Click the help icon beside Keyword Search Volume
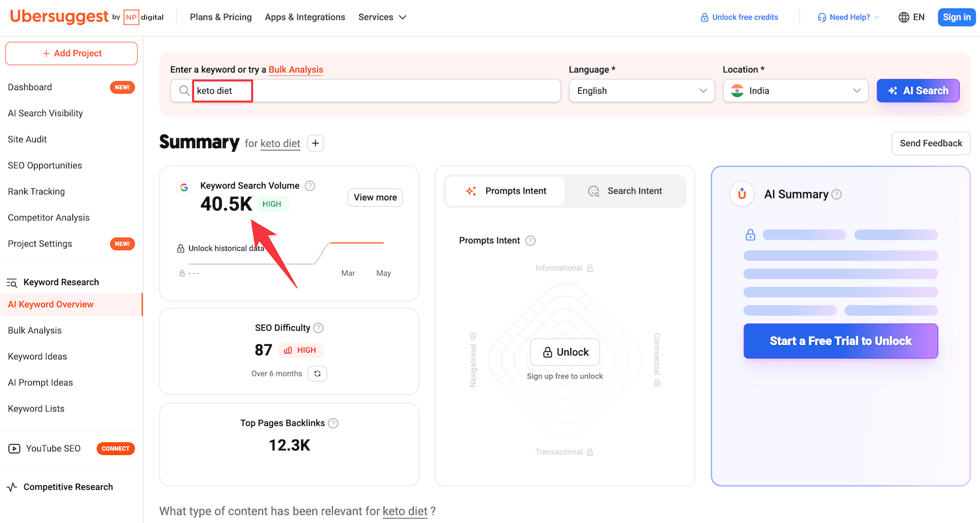Image resolution: width=980 pixels, height=523 pixels. point(310,186)
